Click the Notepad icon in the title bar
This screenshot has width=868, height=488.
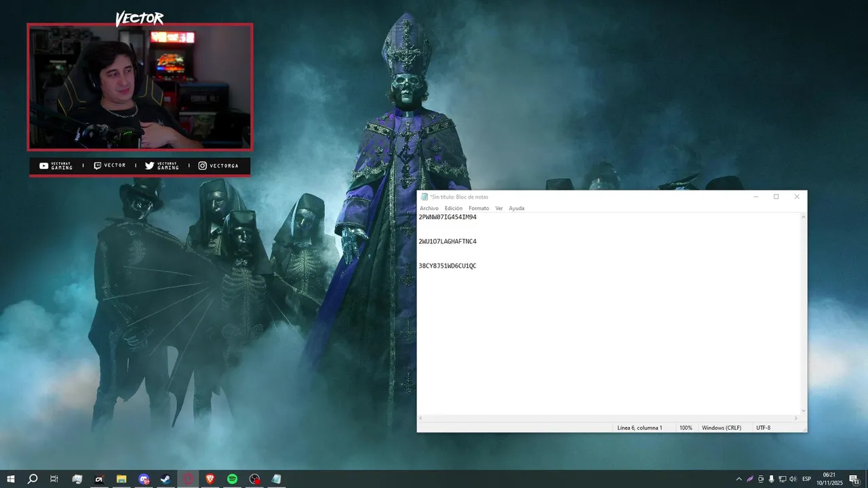tap(425, 197)
